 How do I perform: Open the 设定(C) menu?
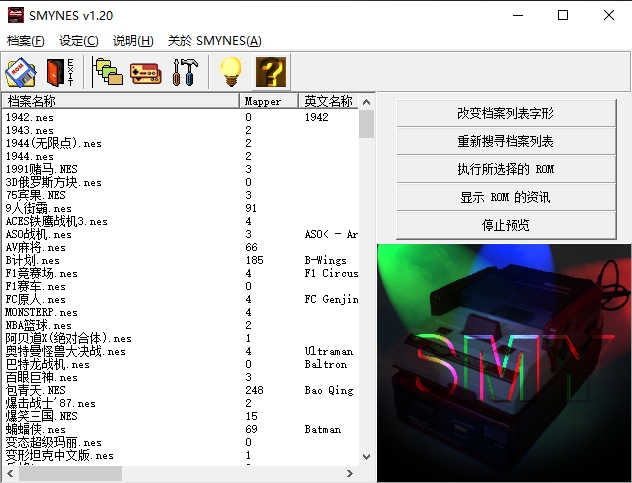tap(79, 41)
